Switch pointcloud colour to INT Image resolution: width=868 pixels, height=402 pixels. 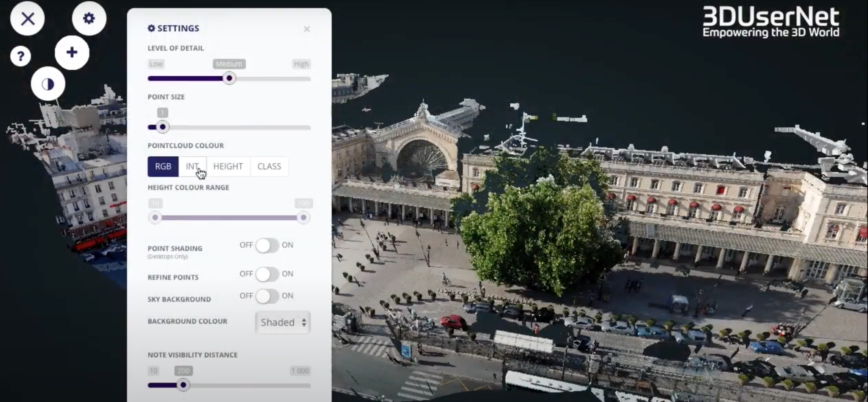click(192, 166)
